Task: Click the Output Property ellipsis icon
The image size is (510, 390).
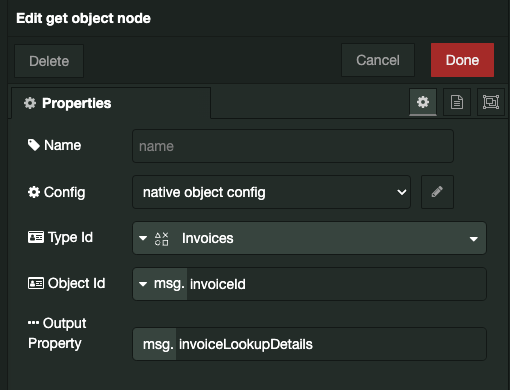Action: pyautogui.click(x=33, y=323)
